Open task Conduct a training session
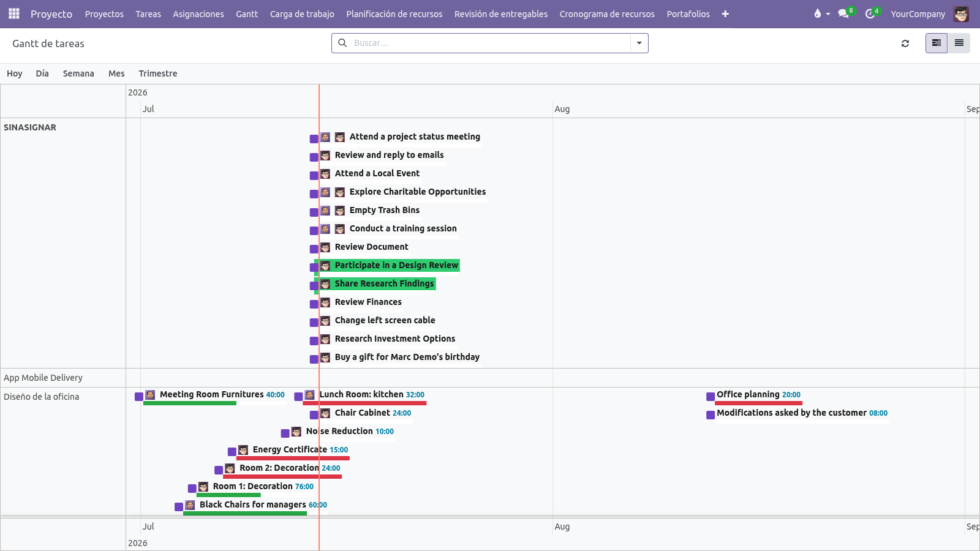This screenshot has height=551, width=980. 403,228
